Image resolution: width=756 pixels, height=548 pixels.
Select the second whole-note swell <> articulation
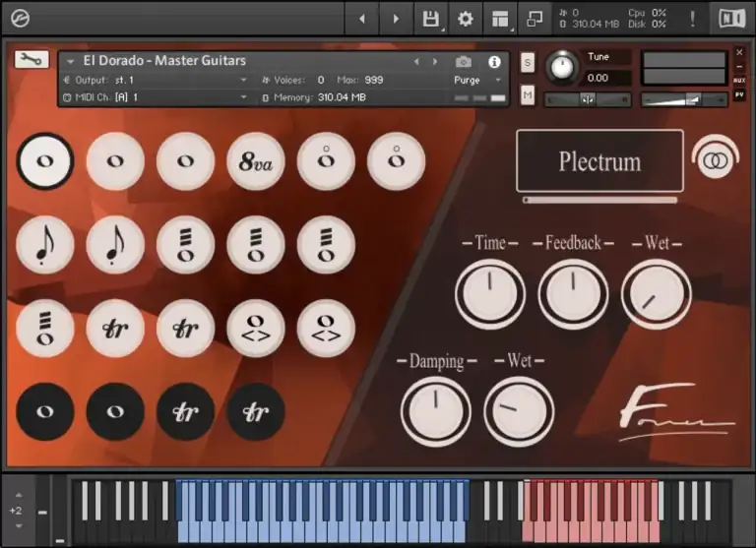pyautogui.click(x=326, y=329)
